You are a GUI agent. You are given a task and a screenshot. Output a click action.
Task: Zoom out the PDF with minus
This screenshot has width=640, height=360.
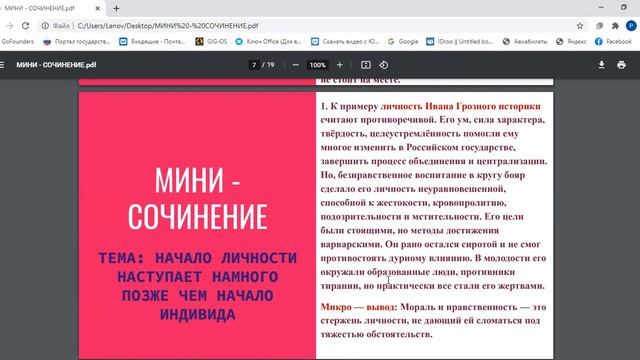tap(296, 65)
